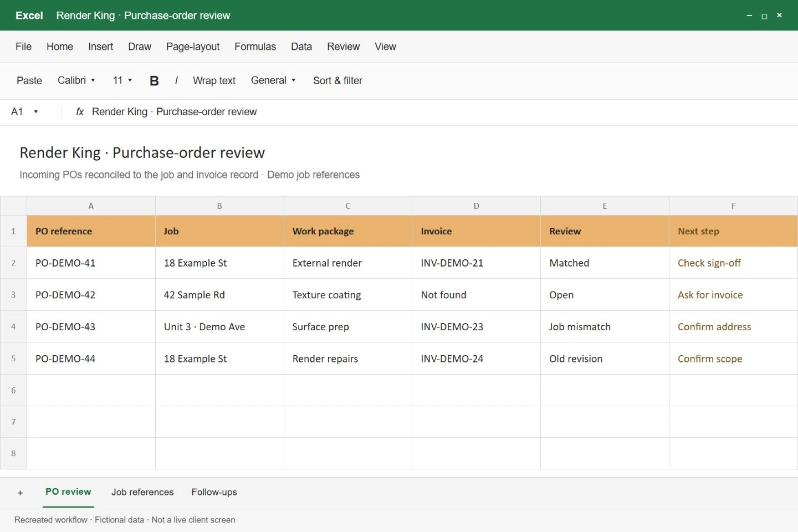Close the Excel window

click(779, 16)
